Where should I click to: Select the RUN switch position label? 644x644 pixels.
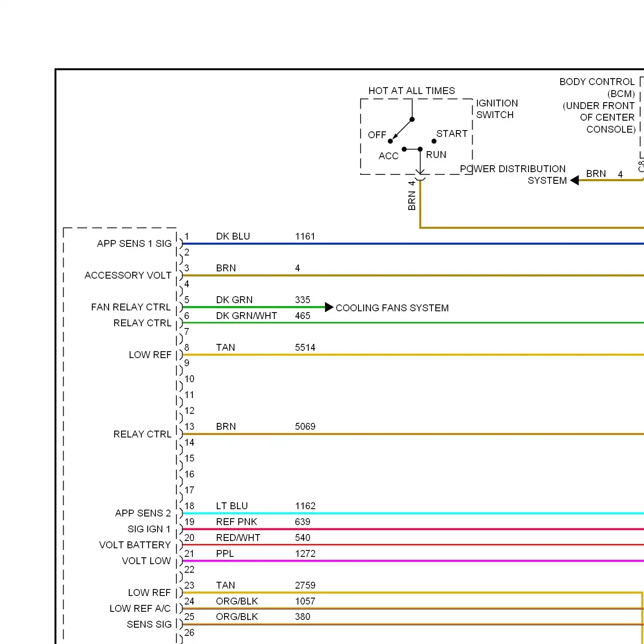(436, 155)
